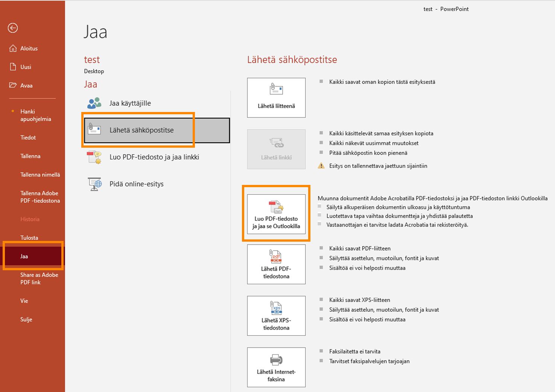555x392 pixels.
Task: Switch to the Tiedot section
Action: pyautogui.click(x=28, y=137)
